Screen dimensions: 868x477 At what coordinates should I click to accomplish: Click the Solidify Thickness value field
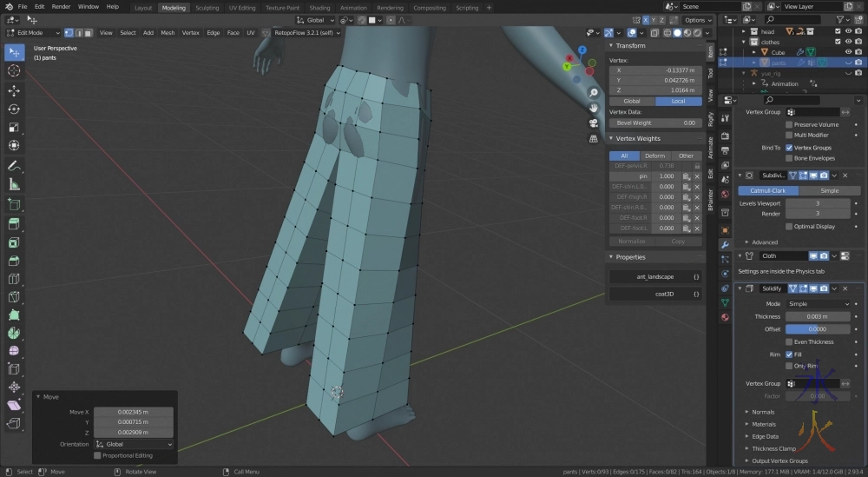(x=817, y=316)
